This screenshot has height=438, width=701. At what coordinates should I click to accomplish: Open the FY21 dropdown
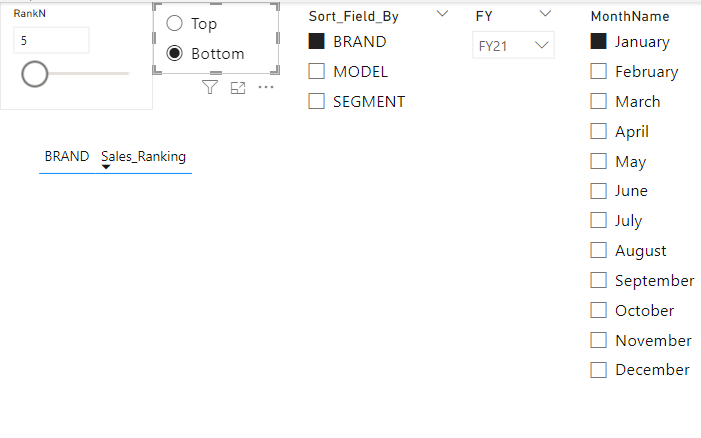(513, 46)
